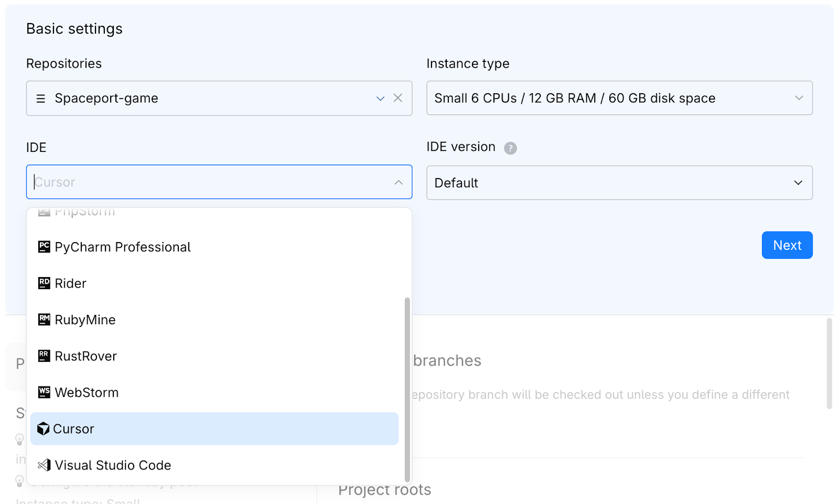The image size is (839, 504).
Task: Click the RubyMine logo icon
Action: [44, 320]
